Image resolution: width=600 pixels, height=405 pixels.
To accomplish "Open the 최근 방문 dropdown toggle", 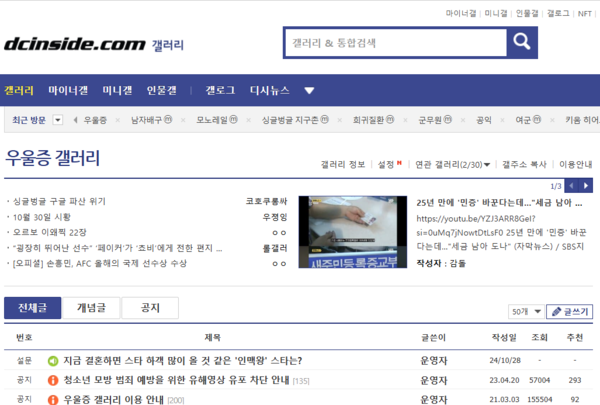I will pos(57,120).
